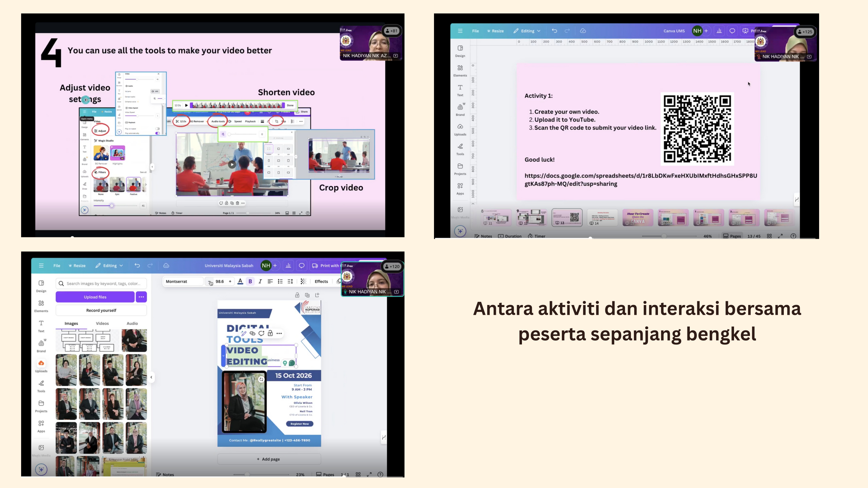This screenshot has height=488, width=868.
Task: Open hamburger menu in Canva UMS window
Action: [x=460, y=31]
